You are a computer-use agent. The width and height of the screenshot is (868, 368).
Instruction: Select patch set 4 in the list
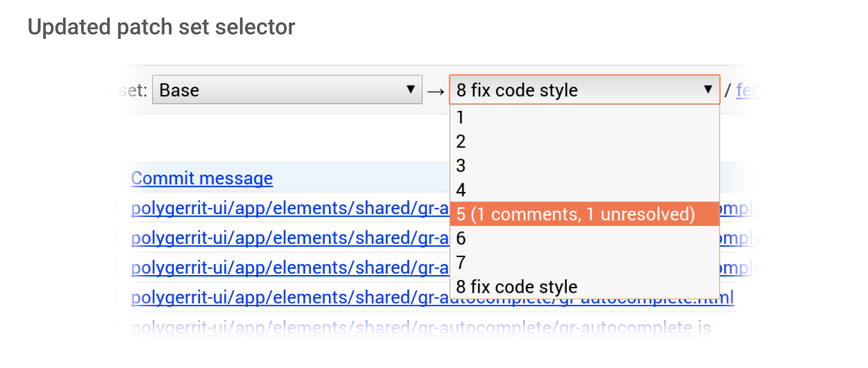[584, 190]
